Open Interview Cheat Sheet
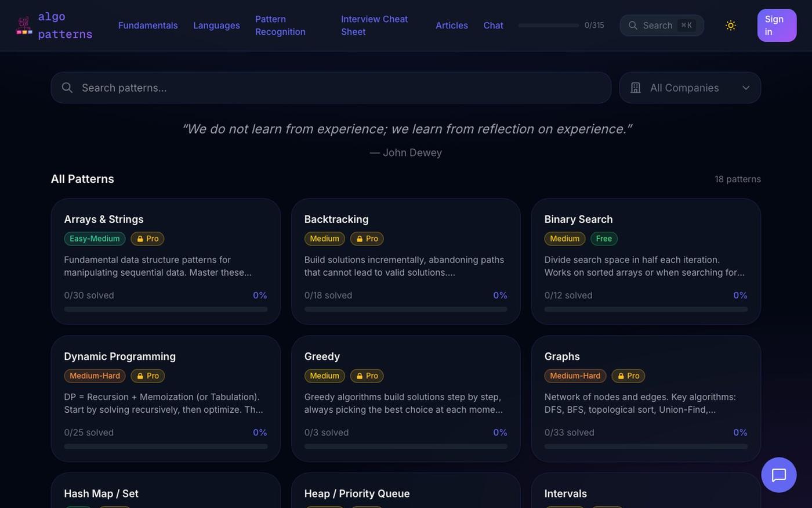The height and width of the screenshot is (508, 812). coord(374,26)
